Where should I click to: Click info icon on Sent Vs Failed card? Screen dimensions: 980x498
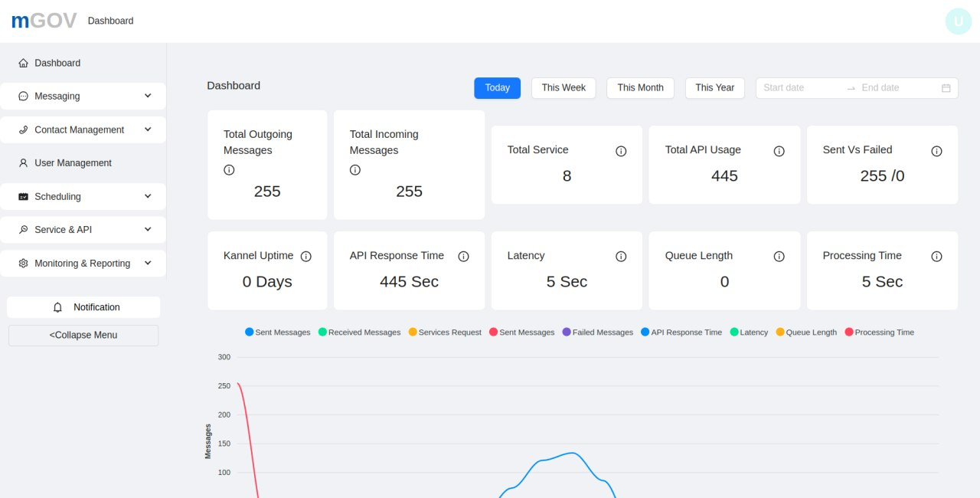coord(936,151)
